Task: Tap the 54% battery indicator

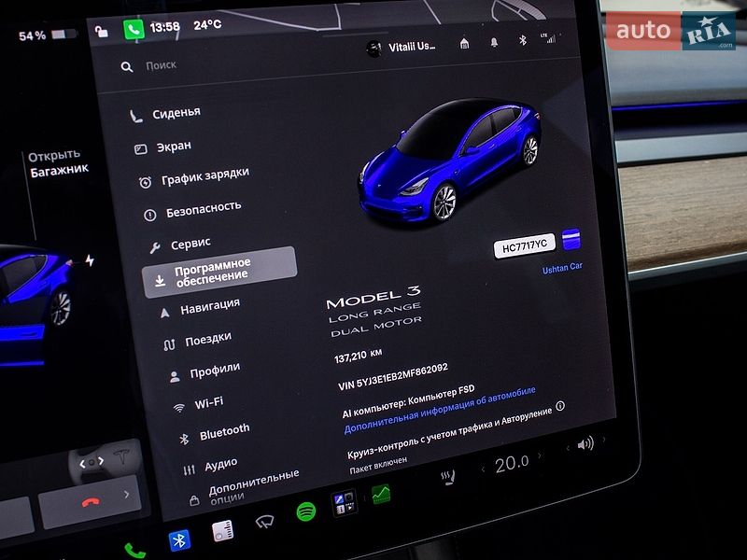Action: tap(48, 35)
